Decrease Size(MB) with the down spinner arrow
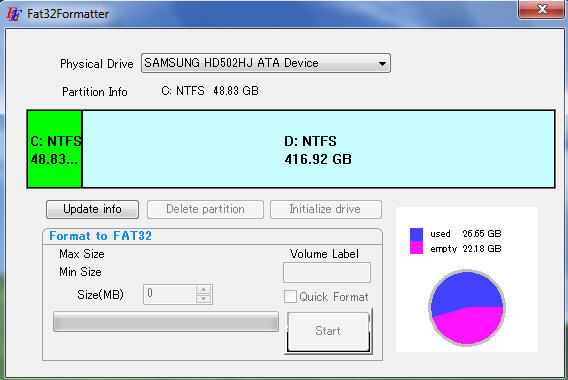 204,299
